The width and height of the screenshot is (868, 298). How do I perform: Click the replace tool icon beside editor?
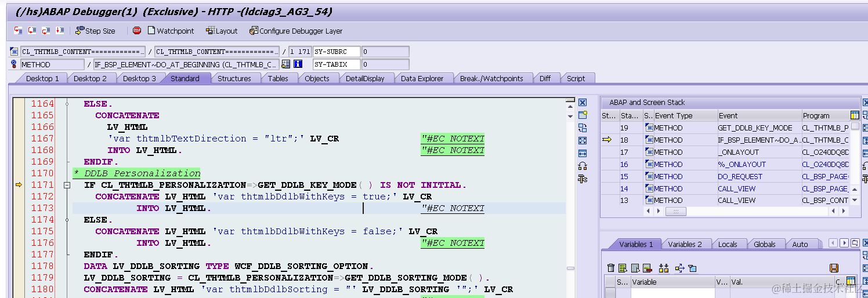(583, 128)
